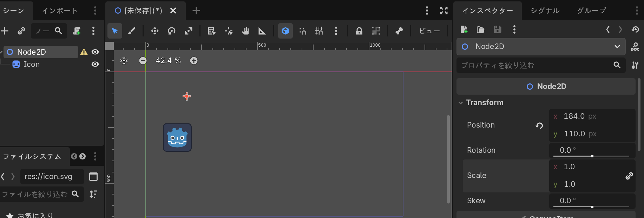Adjust the Rotation slider

[x=591, y=156]
